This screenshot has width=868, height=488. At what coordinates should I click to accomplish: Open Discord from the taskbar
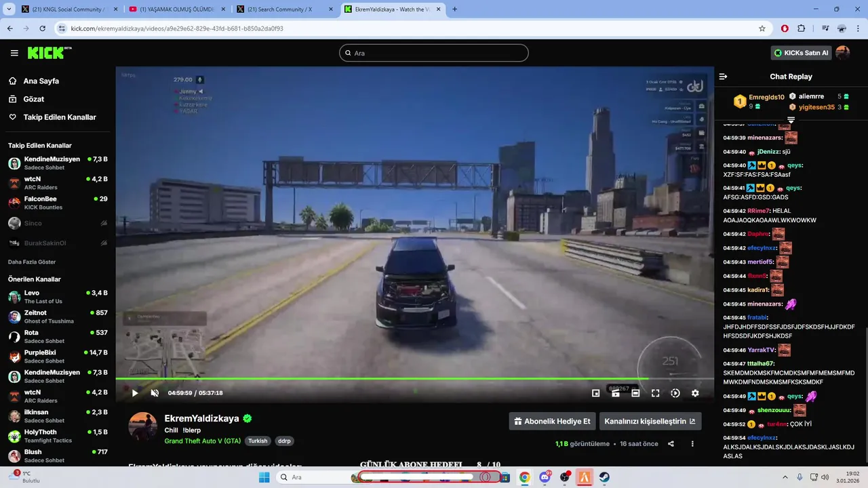click(545, 477)
